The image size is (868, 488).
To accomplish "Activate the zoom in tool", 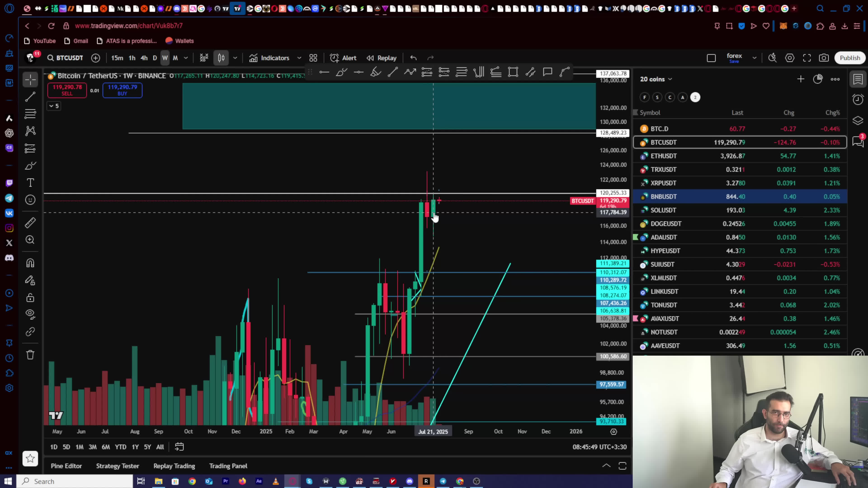I will click(30, 239).
